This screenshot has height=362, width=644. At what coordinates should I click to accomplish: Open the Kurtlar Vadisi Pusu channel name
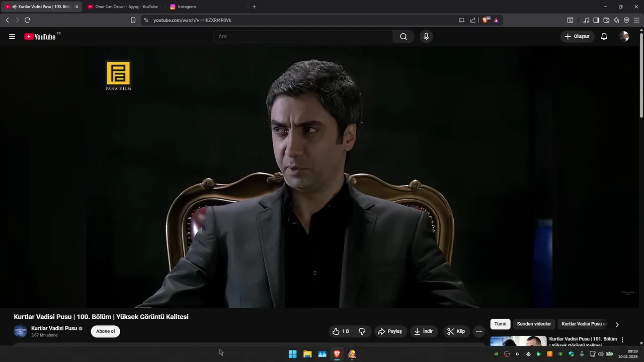point(54,328)
